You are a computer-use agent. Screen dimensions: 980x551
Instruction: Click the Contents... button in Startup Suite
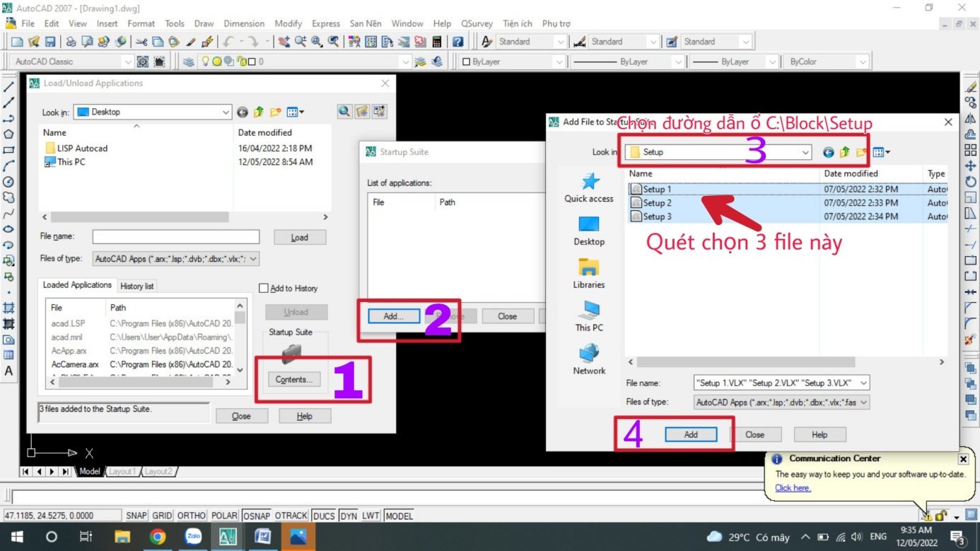click(294, 380)
